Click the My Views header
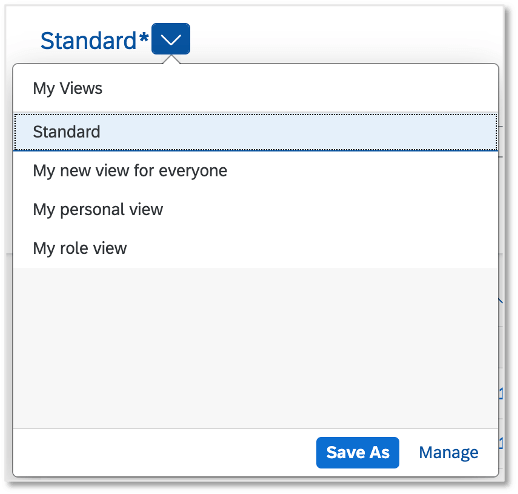 (x=68, y=89)
